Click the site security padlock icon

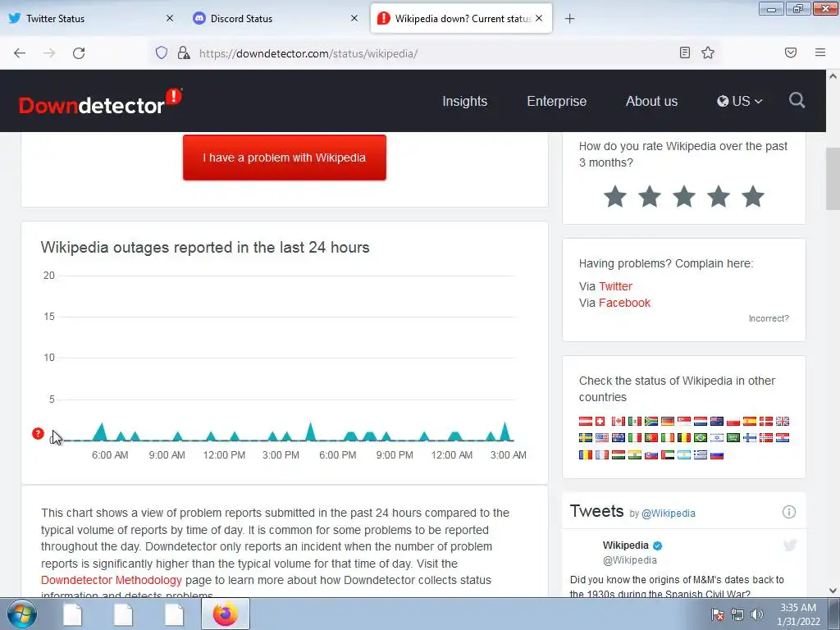pyautogui.click(x=184, y=52)
